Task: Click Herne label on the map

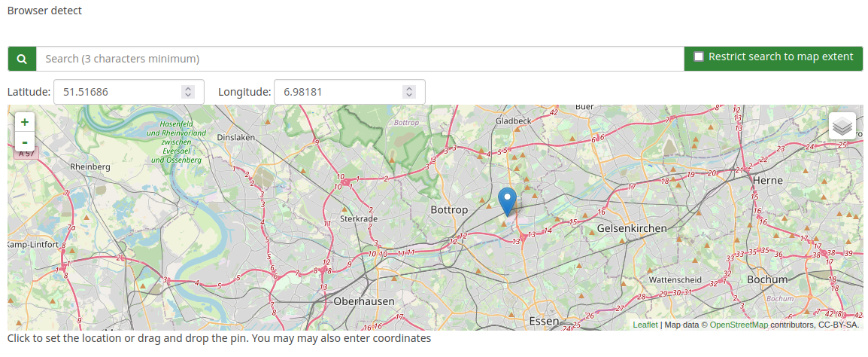Action: pos(767,181)
